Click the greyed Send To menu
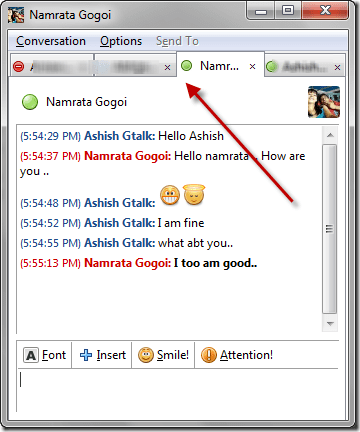 177,41
